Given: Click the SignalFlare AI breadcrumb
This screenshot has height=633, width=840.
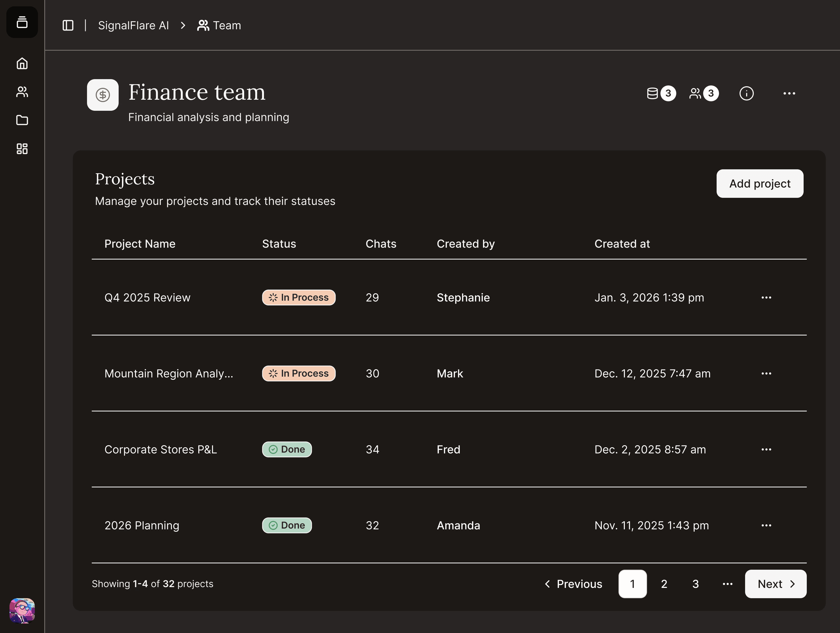Looking at the screenshot, I should pos(133,26).
